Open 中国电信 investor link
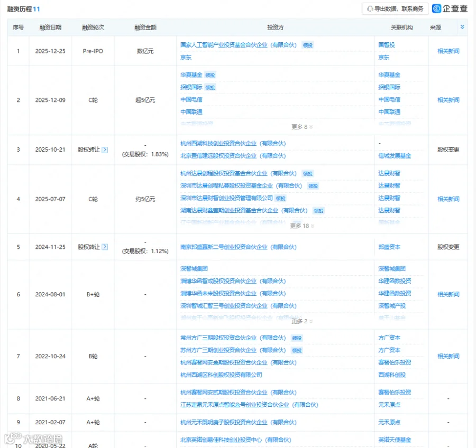Image resolution: width=476 pixels, height=448 pixels. 191,99
